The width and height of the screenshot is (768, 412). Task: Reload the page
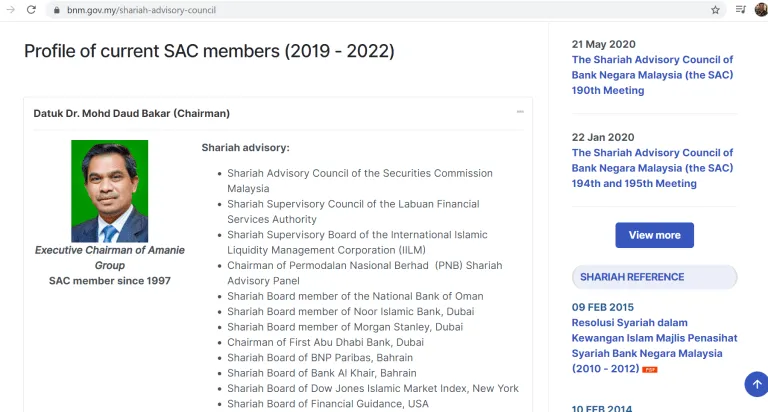point(32,10)
